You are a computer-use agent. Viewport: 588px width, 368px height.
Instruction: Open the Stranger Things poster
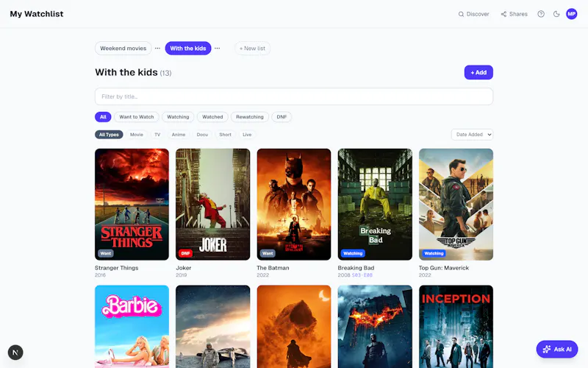[x=132, y=205]
